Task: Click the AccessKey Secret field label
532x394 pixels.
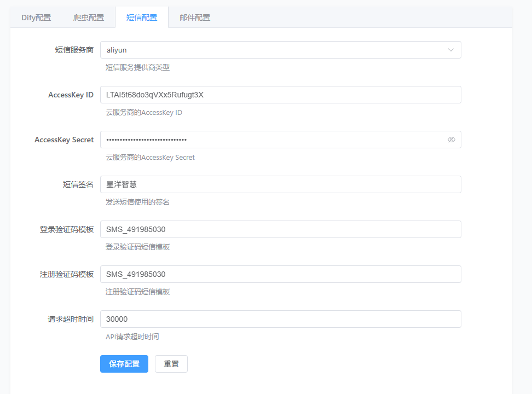Action: 64,140
